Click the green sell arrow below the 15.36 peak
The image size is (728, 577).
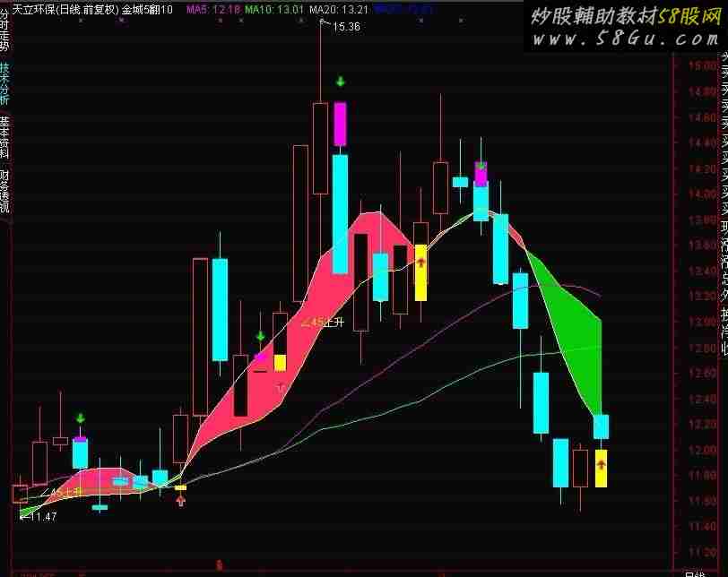tap(341, 82)
